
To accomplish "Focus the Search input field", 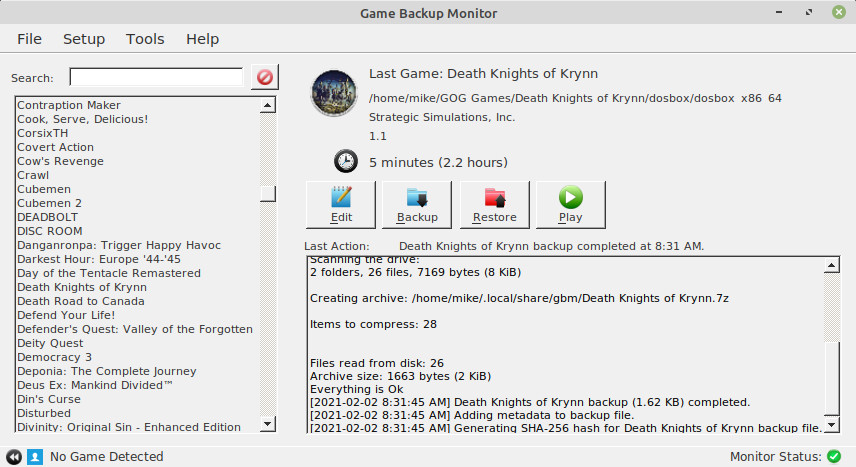I will [156, 77].
